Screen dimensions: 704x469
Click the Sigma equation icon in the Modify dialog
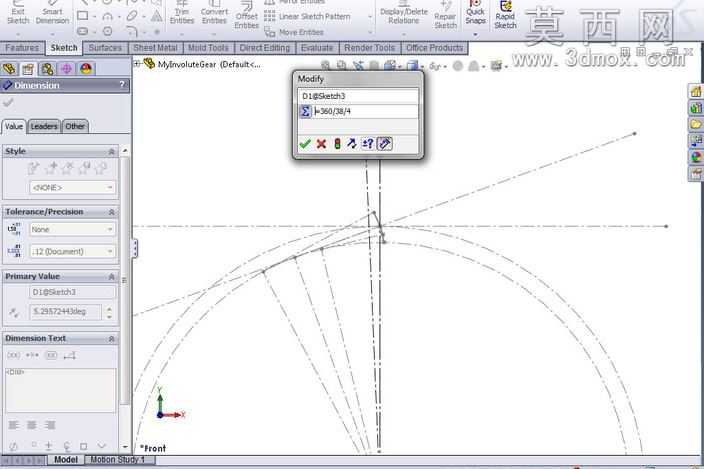(305, 111)
